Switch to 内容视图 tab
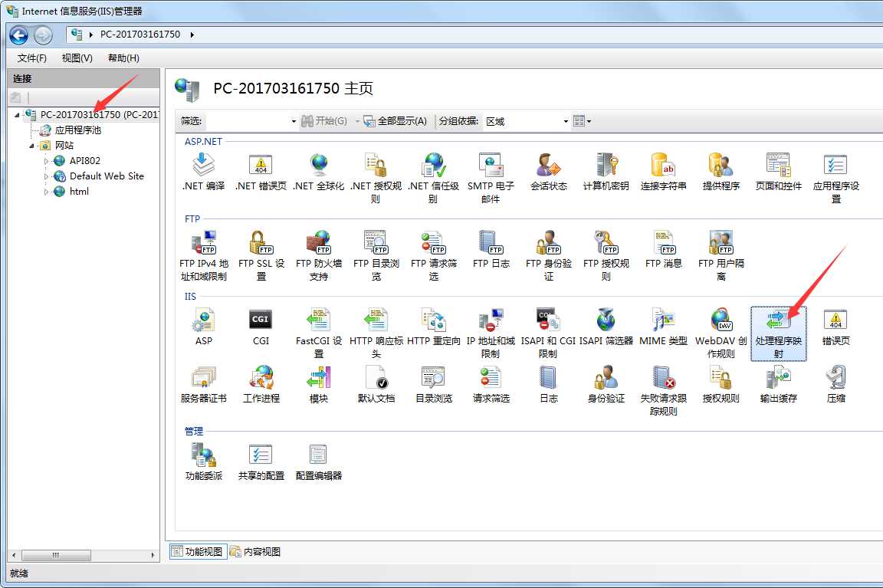The width and height of the screenshot is (883, 588). (x=255, y=551)
